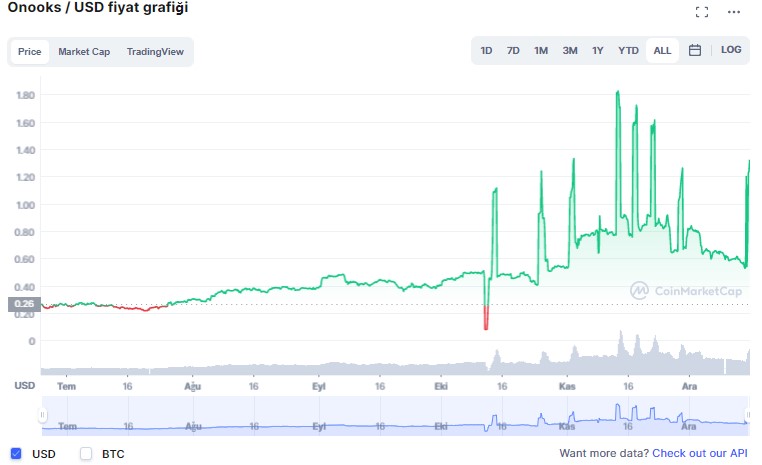Check the BTC currency checkbox

pos(86,453)
